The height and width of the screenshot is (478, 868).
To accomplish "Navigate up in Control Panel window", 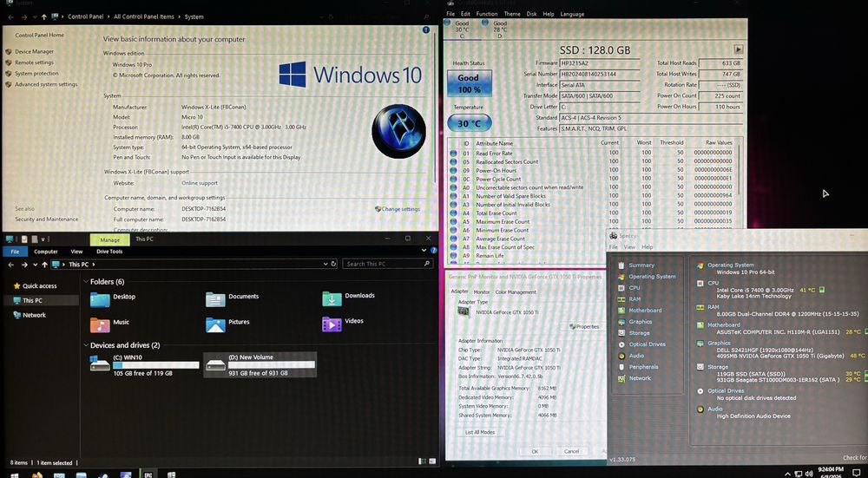I will pos(43,17).
